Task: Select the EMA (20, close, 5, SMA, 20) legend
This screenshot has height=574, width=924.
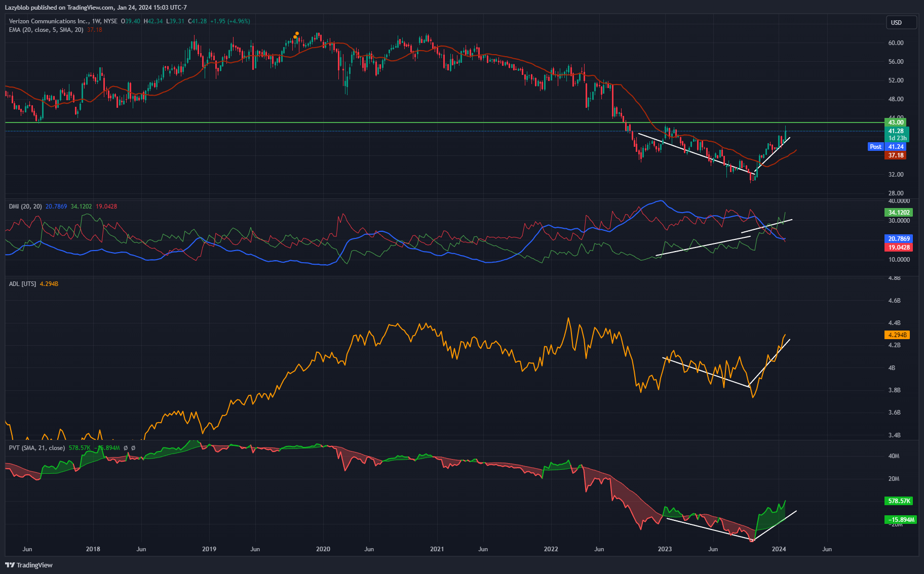Action: pyautogui.click(x=46, y=30)
